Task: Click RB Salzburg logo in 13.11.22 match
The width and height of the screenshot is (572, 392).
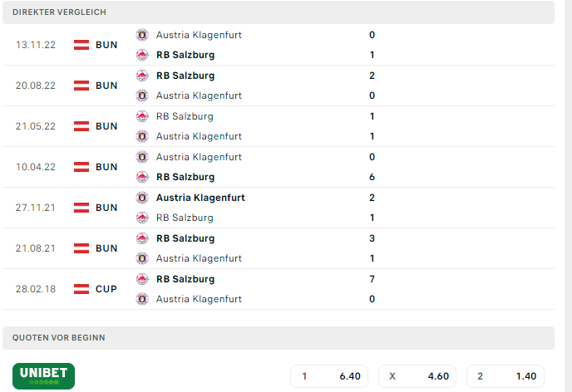Action: coord(142,55)
